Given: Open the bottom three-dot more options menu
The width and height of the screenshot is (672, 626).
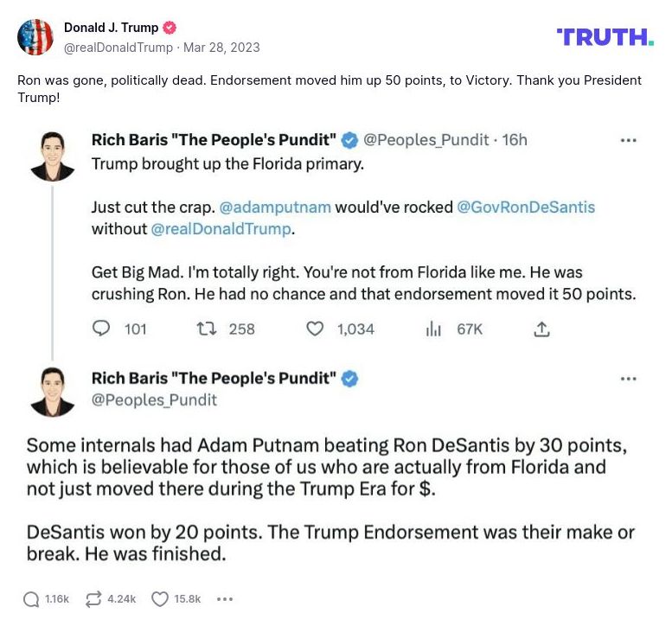Looking at the screenshot, I should [x=225, y=598].
